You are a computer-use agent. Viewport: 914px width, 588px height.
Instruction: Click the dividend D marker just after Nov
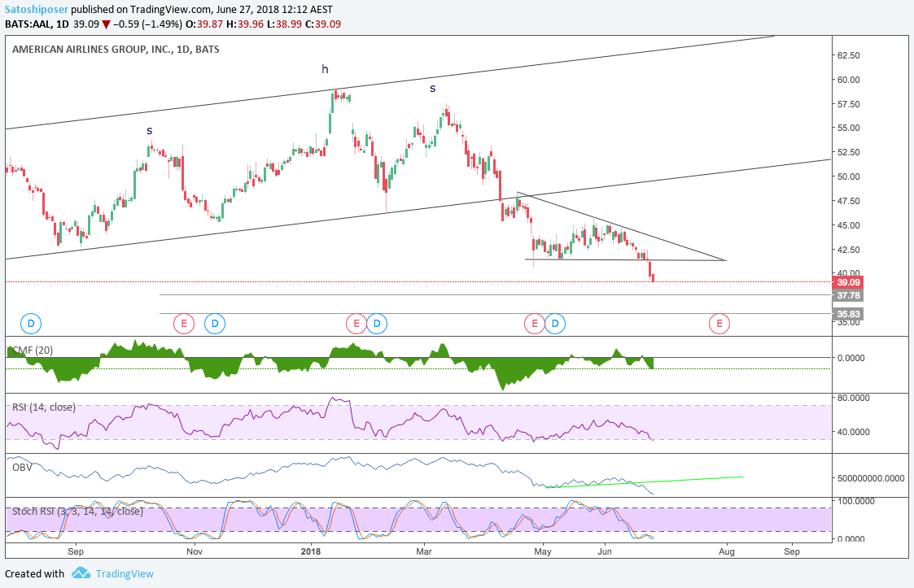click(215, 324)
